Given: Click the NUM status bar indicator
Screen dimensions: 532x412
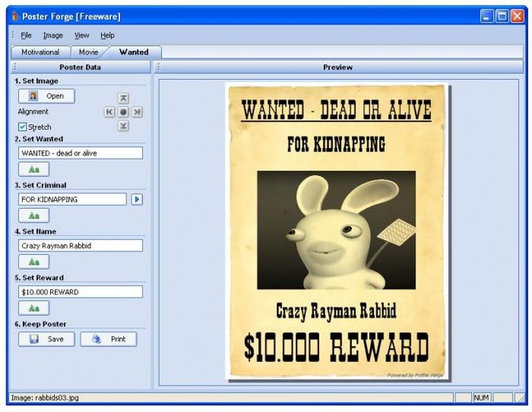Looking at the screenshot, I should [481, 397].
